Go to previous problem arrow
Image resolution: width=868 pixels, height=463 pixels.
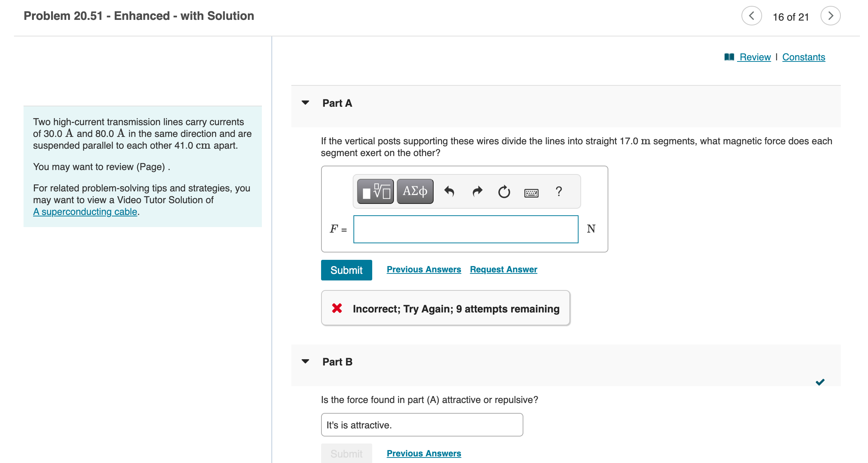(751, 16)
